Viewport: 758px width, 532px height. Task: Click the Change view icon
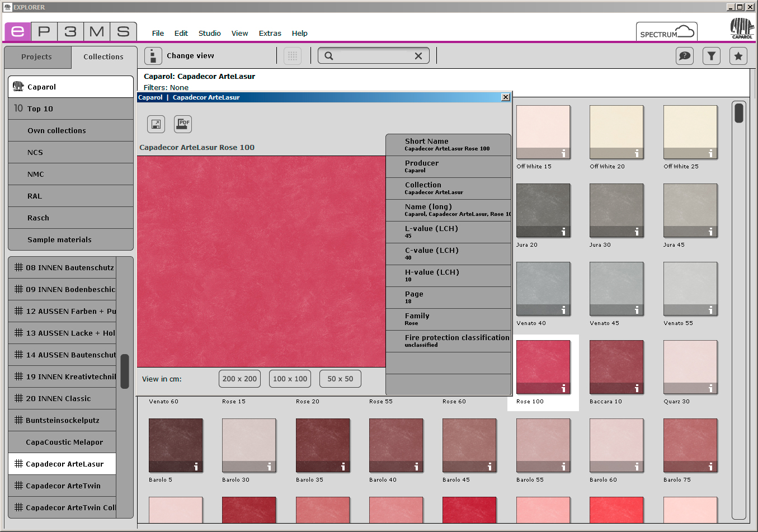153,56
